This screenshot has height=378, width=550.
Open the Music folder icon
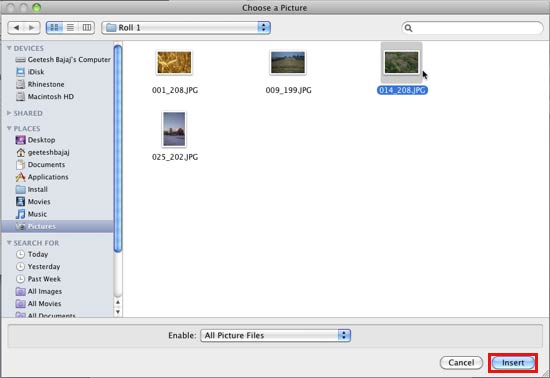pyautogui.click(x=21, y=214)
